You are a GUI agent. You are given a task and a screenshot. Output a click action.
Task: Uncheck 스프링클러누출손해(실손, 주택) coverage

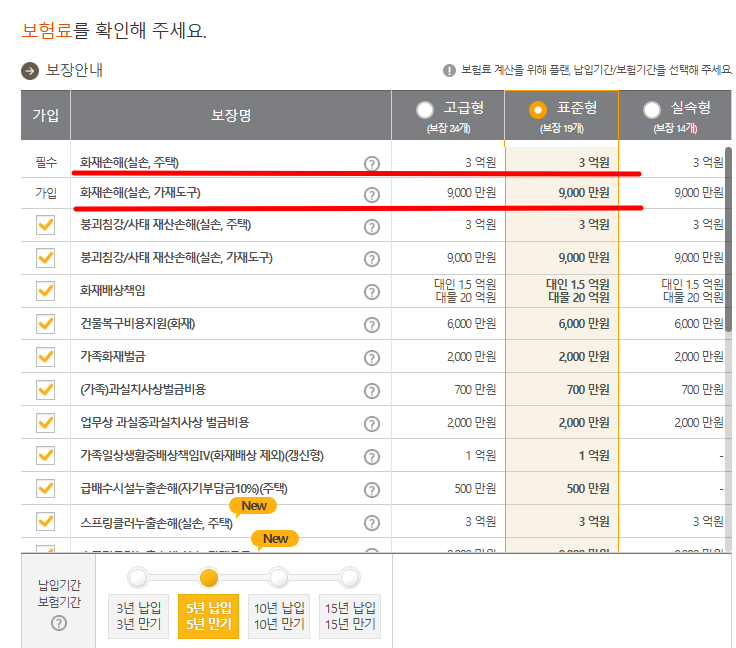pyautogui.click(x=46, y=521)
